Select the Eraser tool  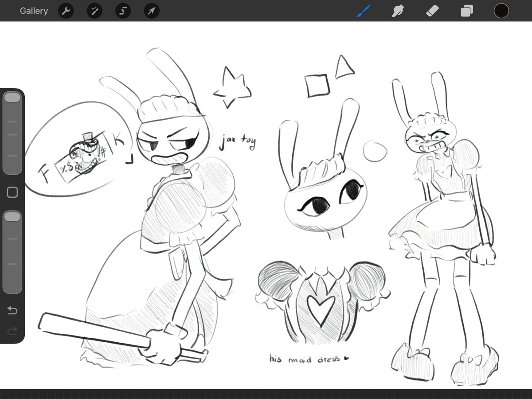(x=432, y=11)
